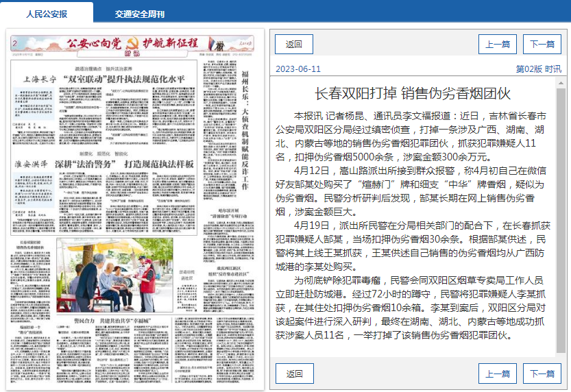Click the 公安心向党 护航新征程 page banner

coord(132,44)
